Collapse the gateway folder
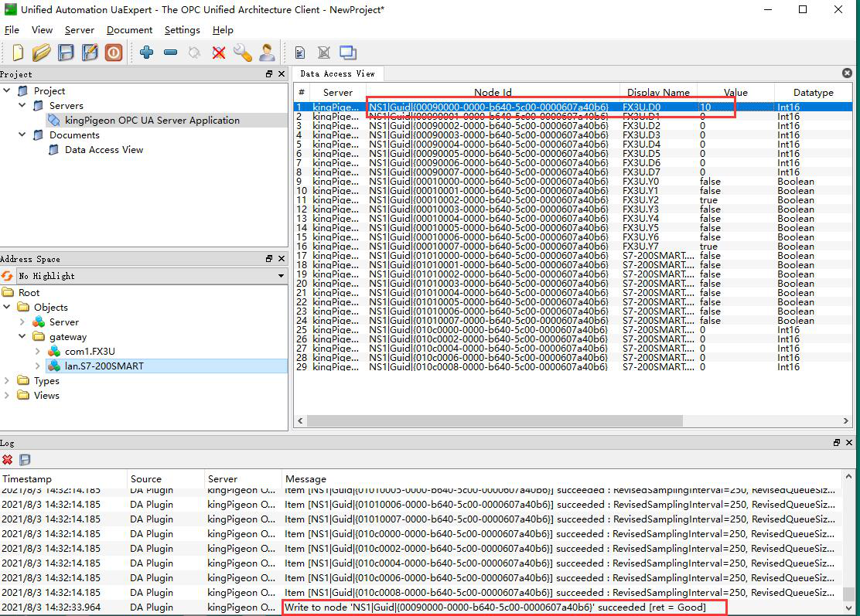 (23, 337)
